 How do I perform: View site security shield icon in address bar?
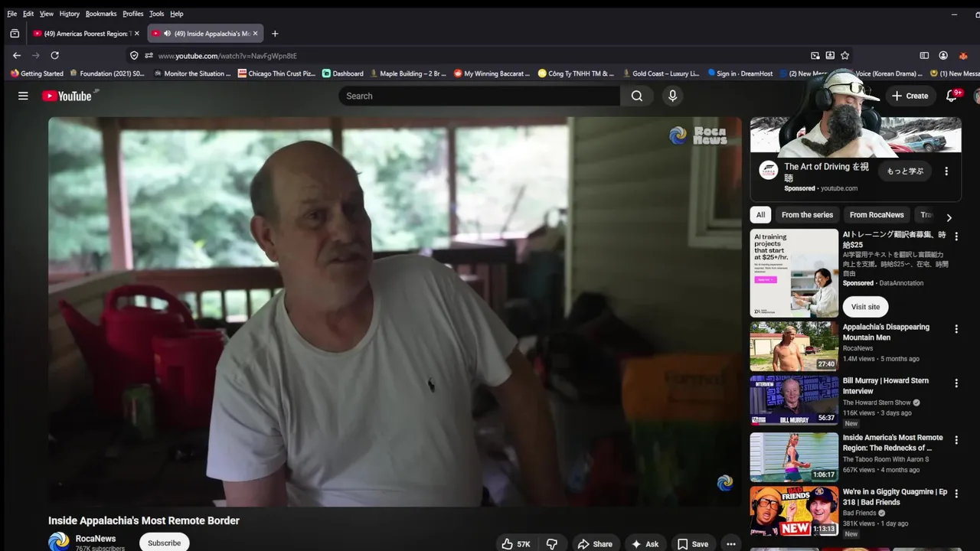point(134,55)
